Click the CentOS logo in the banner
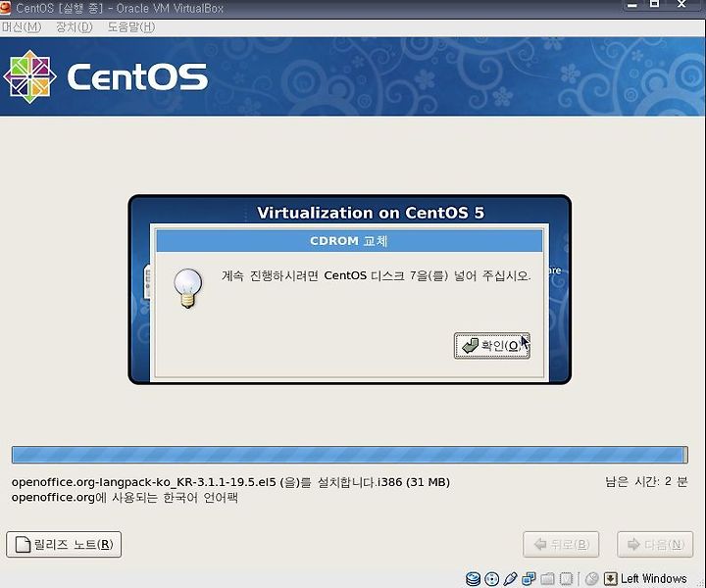 [106, 76]
